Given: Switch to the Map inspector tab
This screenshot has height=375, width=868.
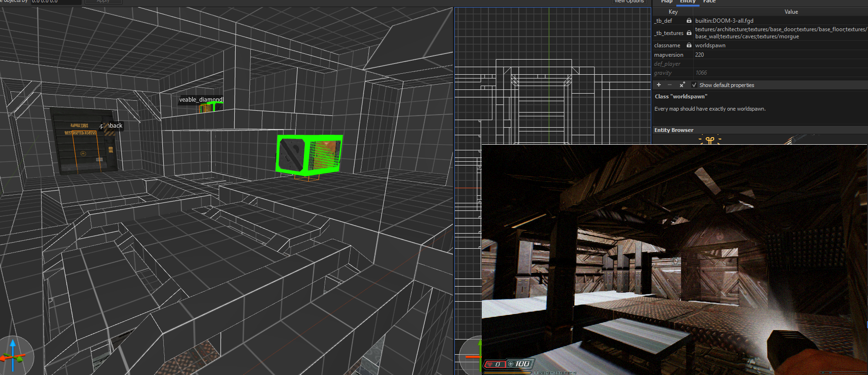Looking at the screenshot, I should pos(666,2).
